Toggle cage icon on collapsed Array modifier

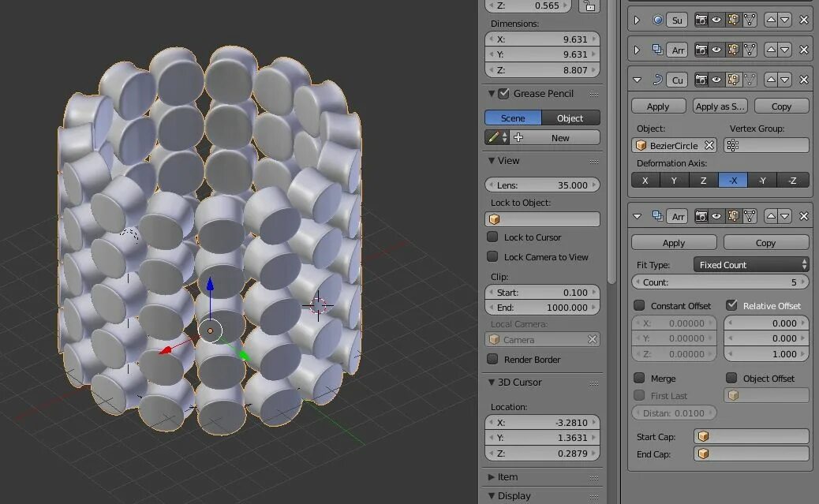click(750, 50)
